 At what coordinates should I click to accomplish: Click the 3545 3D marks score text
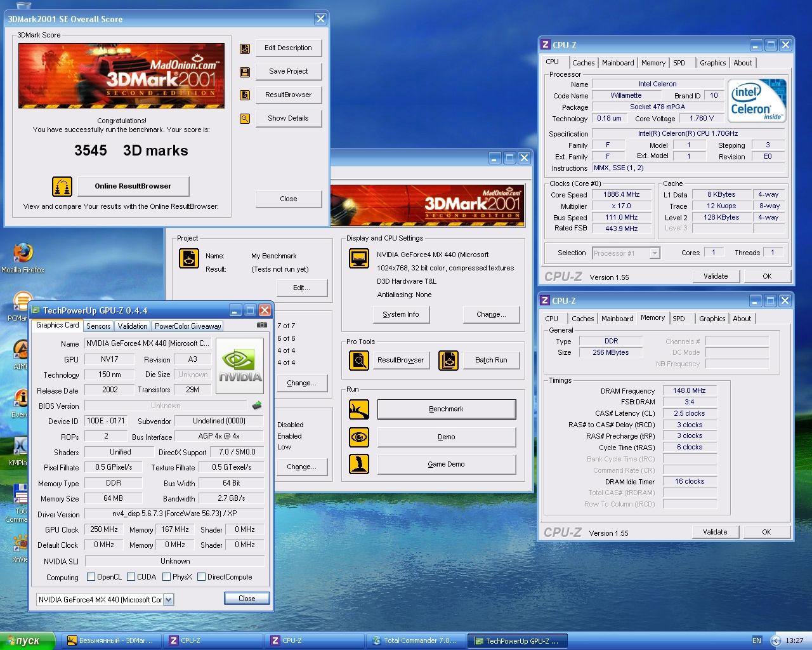click(x=131, y=150)
